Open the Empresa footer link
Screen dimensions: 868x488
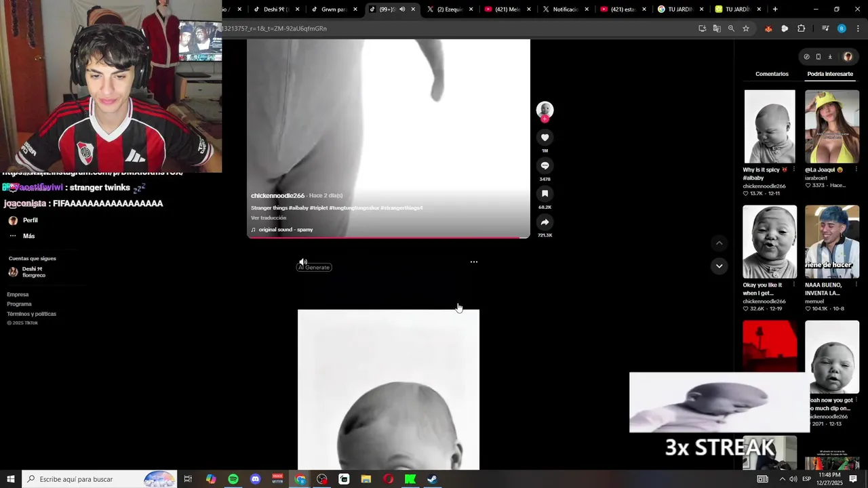pos(18,295)
